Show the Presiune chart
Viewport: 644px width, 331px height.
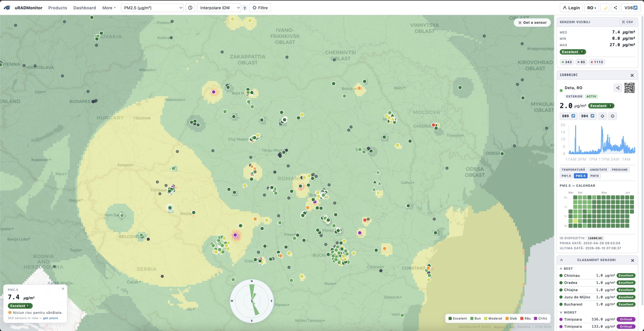[620, 170]
